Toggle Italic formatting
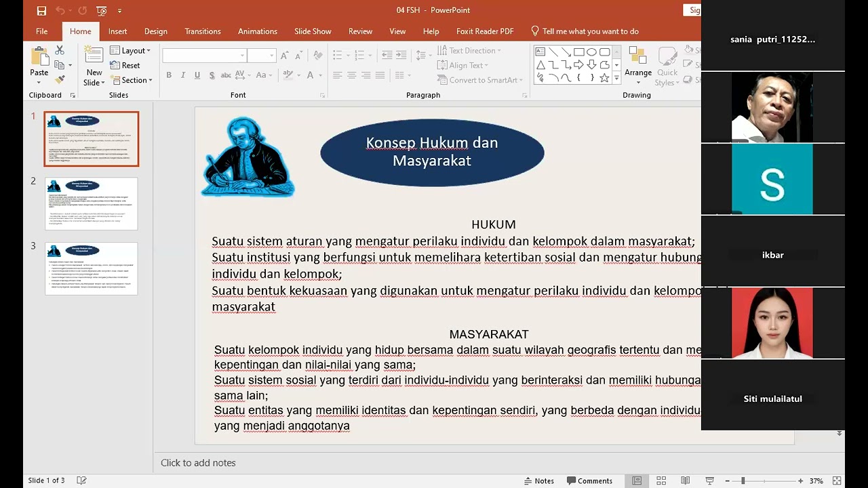Image resolution: width=868 pixels, height=488 pixels. point(183,75)
